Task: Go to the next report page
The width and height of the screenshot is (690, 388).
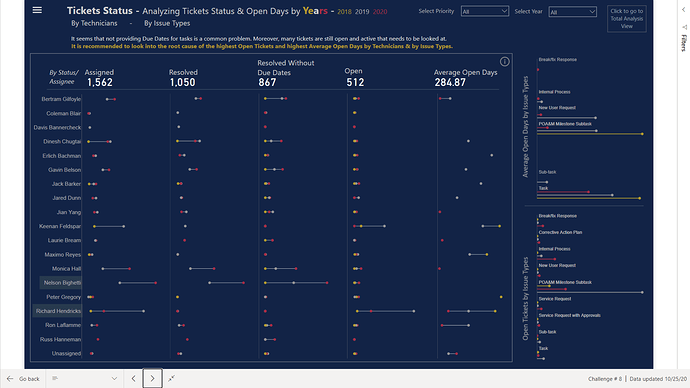Action: coord(152,378)
